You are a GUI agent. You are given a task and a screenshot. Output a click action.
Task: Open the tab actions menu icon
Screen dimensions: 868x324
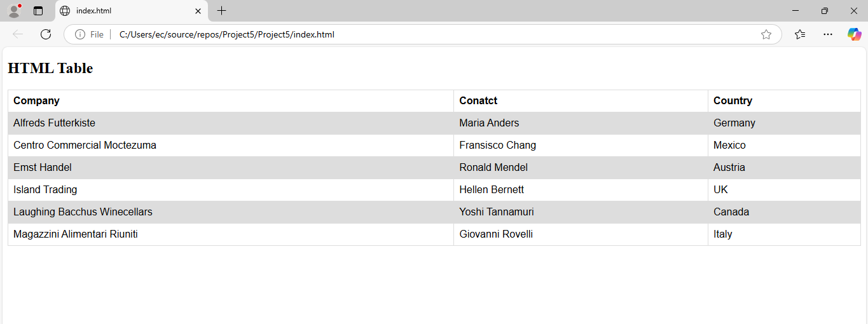(x=38, y=11)
